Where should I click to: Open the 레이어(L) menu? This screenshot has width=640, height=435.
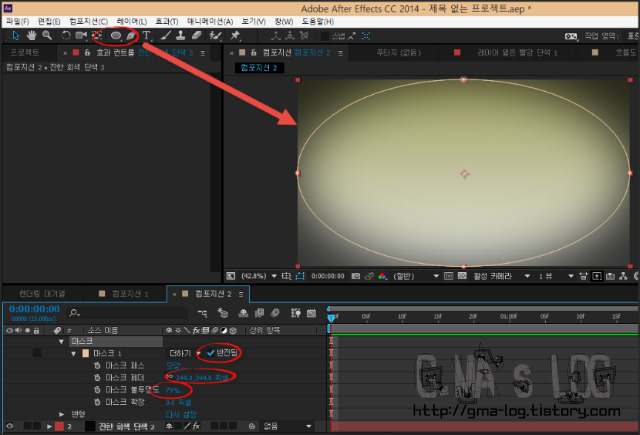pos(131,21)
